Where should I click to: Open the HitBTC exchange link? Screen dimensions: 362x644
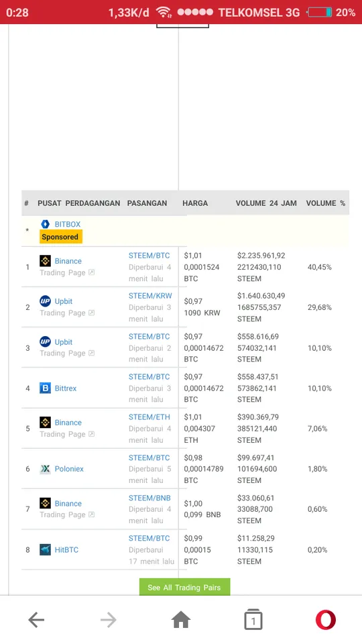click(x=66, y=549)
